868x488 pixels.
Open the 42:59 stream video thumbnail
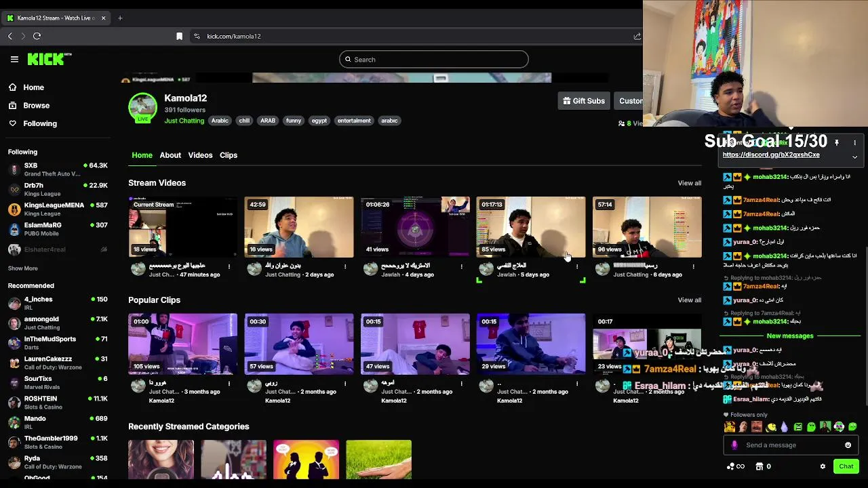[x=299, y=227]
